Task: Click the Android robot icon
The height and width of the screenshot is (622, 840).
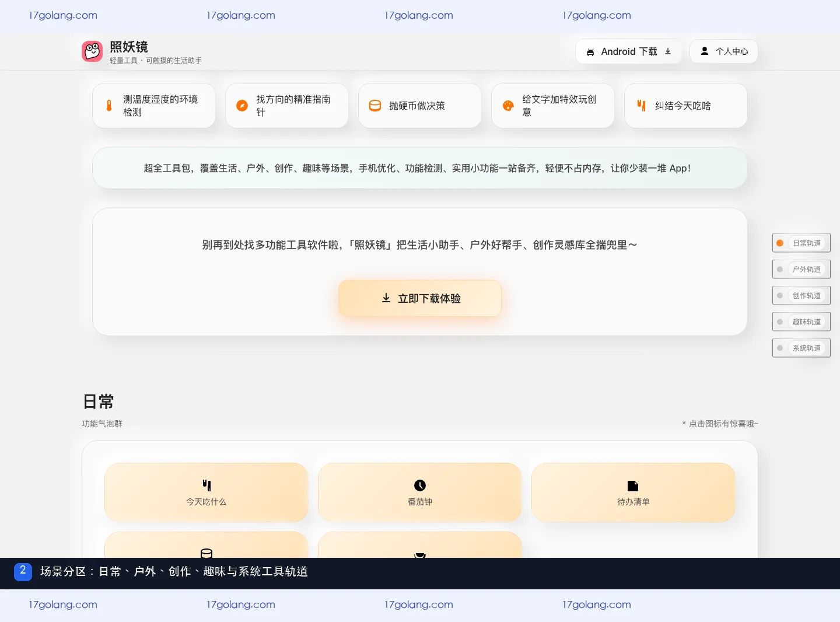Action: click(x=590, y=52)
